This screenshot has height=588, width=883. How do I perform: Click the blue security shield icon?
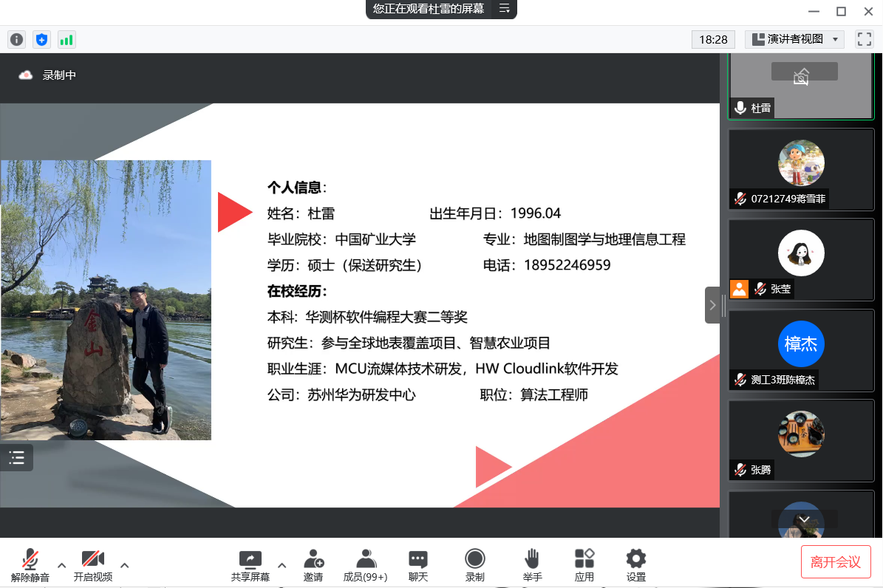[41, 40]
